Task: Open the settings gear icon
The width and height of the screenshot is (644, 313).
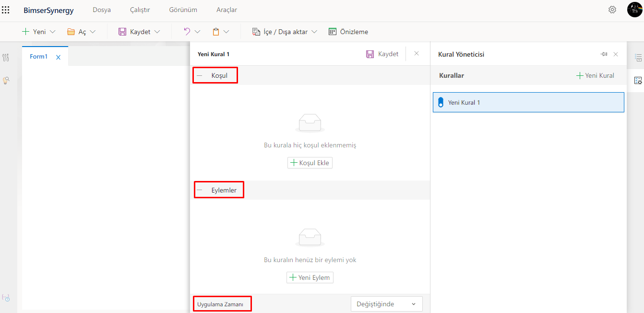Action: pos(612,10)
